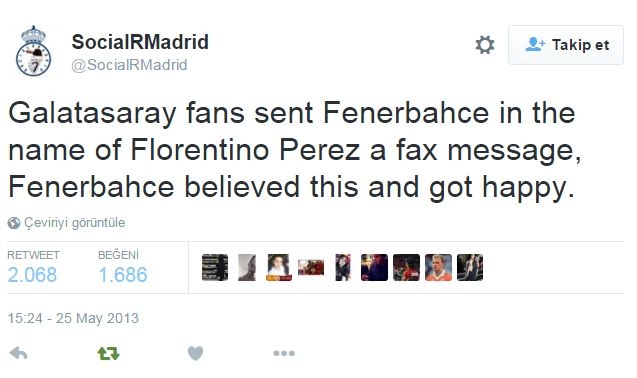Click first liker avatar thumbnail

pos(215,267)
